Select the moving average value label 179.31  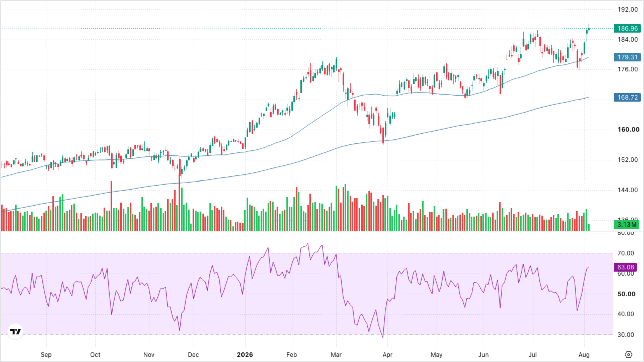point(627,57)
